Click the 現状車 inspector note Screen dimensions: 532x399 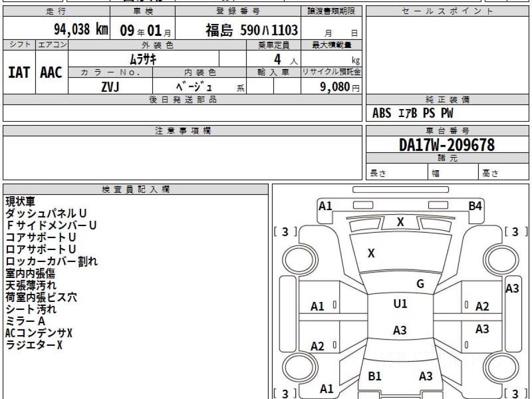click(x=20, y=202)
